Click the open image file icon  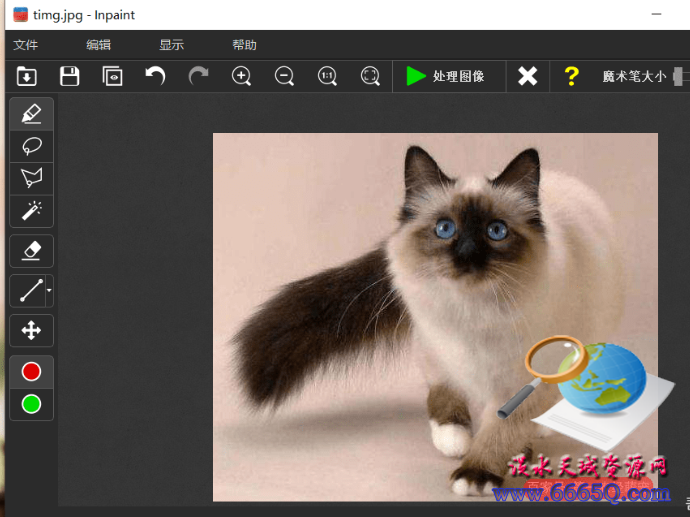tap(26, 76)
